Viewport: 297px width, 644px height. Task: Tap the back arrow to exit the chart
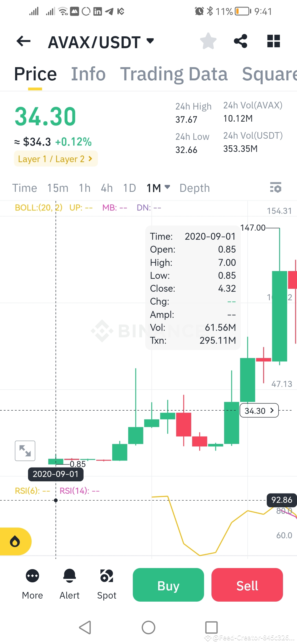pos(23,41)
